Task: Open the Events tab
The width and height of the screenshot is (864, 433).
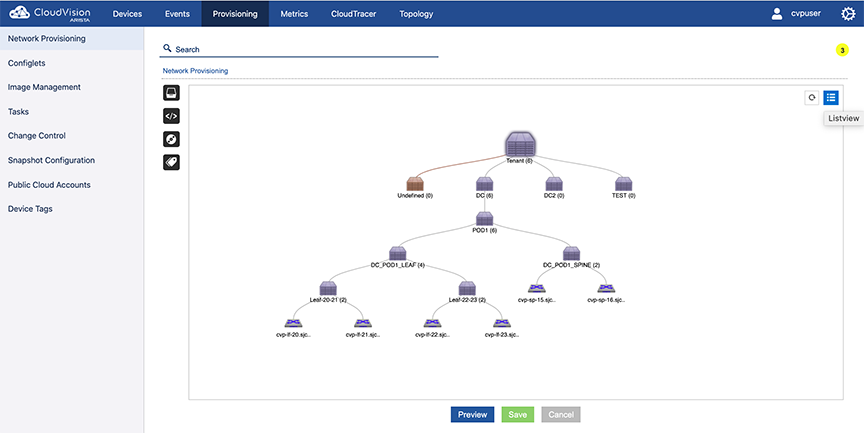Action: [177, 14]
